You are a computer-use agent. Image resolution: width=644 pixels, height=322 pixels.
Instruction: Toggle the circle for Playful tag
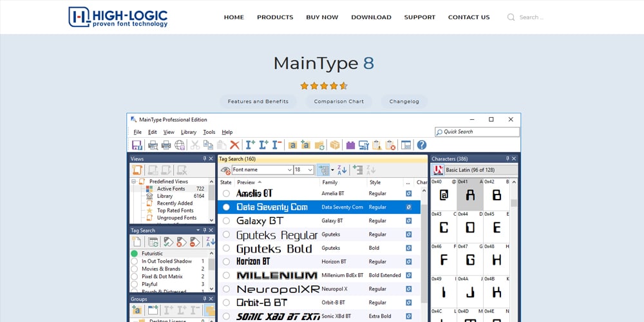click(135, 284)
